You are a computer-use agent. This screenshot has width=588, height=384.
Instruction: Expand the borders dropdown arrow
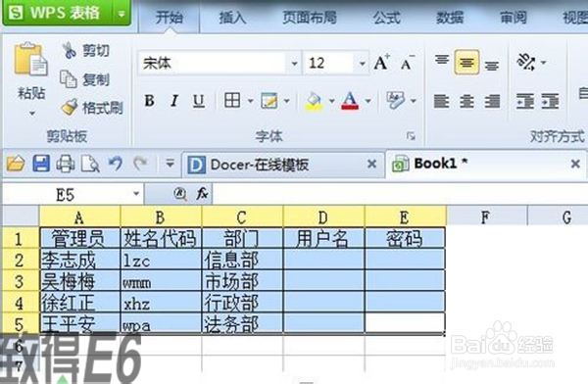[x=250, y=101]
